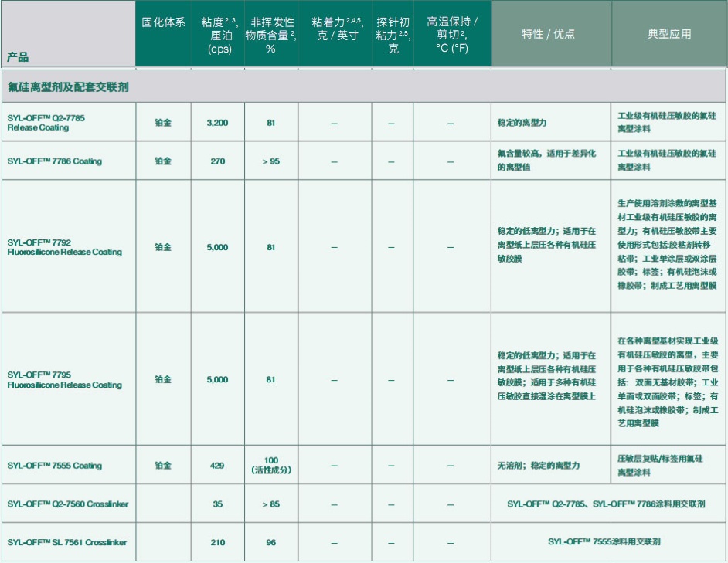The height and width of the screenshot is (563, 728).
Task: Select the 氟硅离型剂及配套交联剂 section heading
Action: [68, 86]
